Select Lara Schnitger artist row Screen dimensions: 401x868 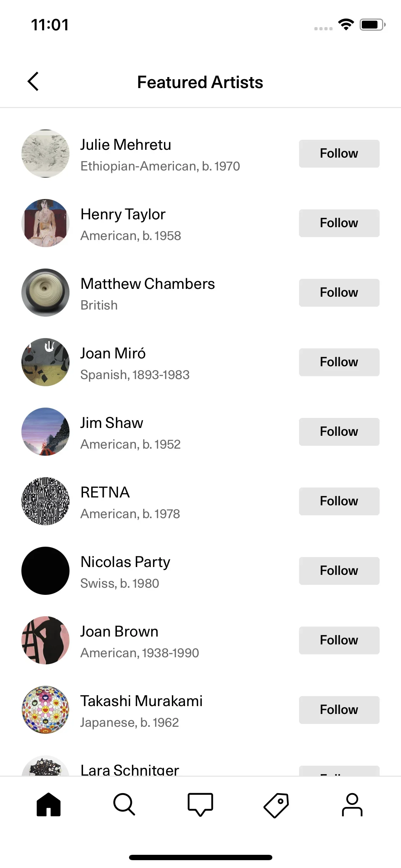pos(130,770)
